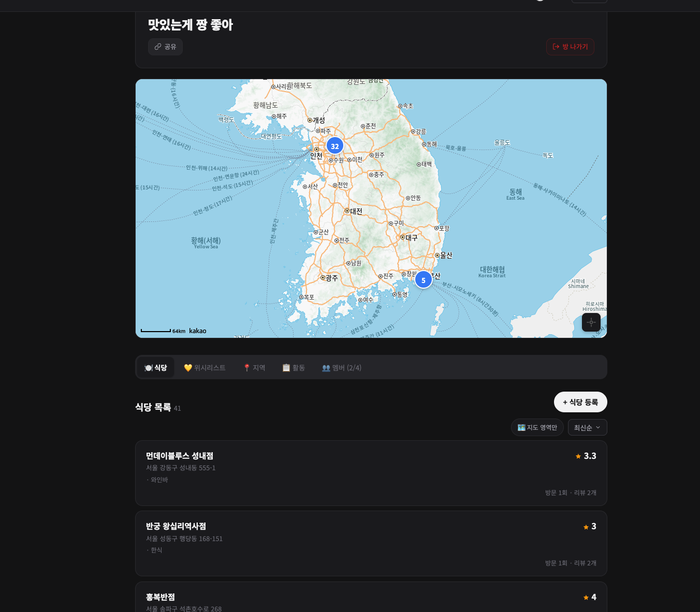This screenshot has width=700, height=612.
Task: Click the 울산 city label on the map
Action: (x=446, y=255)
